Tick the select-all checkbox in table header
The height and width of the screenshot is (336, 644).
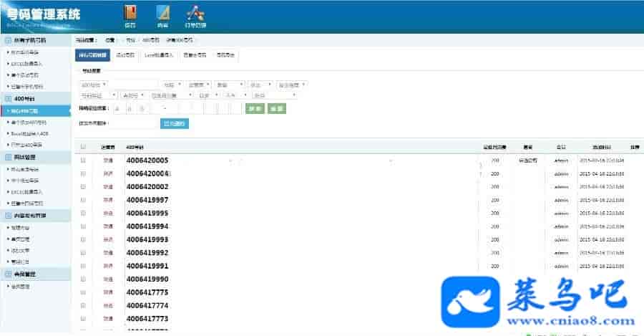[x=84, y=147]
